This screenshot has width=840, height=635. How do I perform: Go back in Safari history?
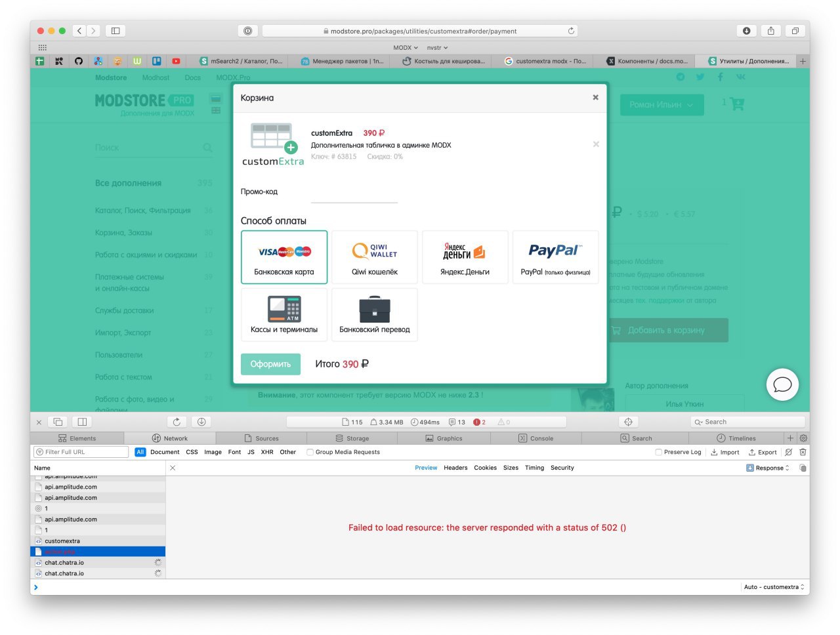click(79, 31)
